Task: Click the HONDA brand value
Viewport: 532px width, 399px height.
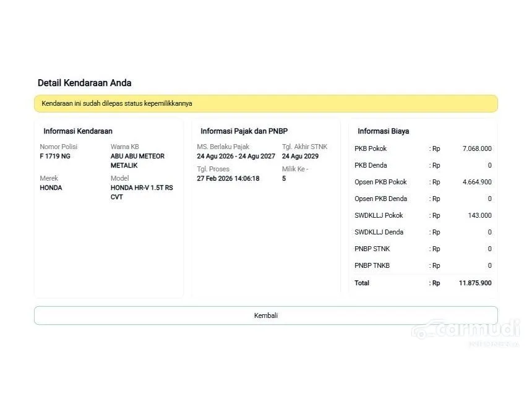Action: coord(51,188)
